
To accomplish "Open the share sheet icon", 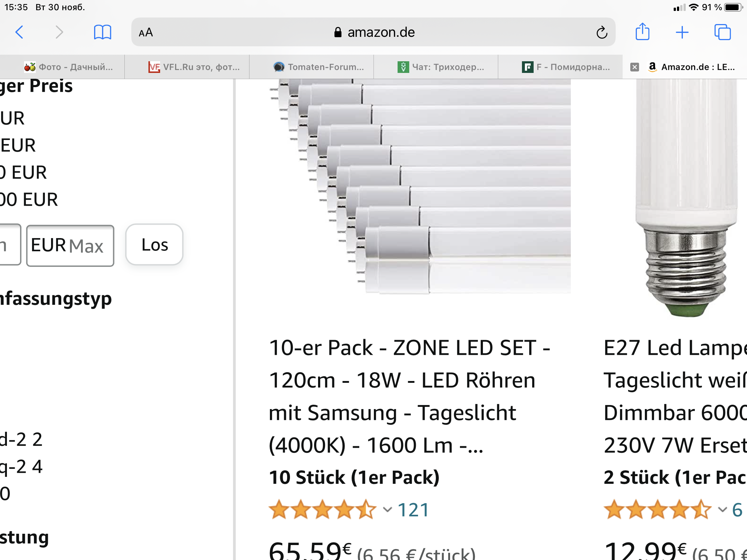I will tap(642, 32).
